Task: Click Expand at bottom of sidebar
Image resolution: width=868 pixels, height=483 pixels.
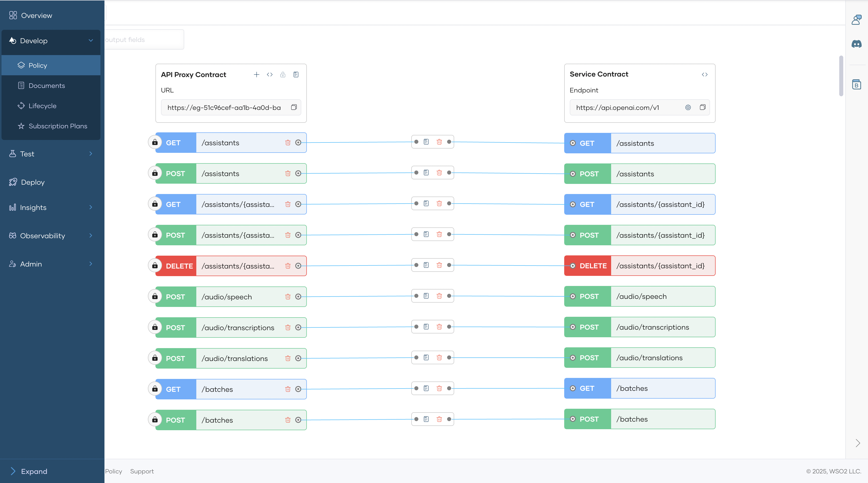Action: (34, 471)
